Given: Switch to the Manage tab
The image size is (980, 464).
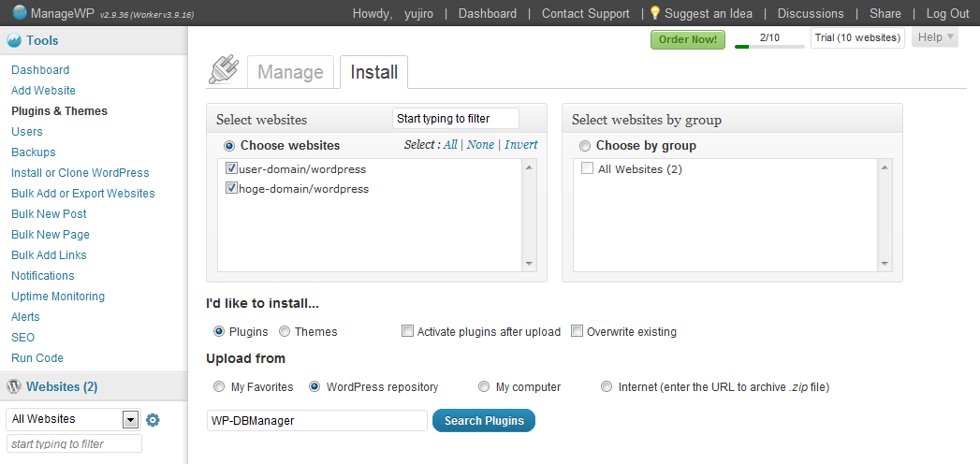Looking at the screenshot, I should (x=290, y=72).
